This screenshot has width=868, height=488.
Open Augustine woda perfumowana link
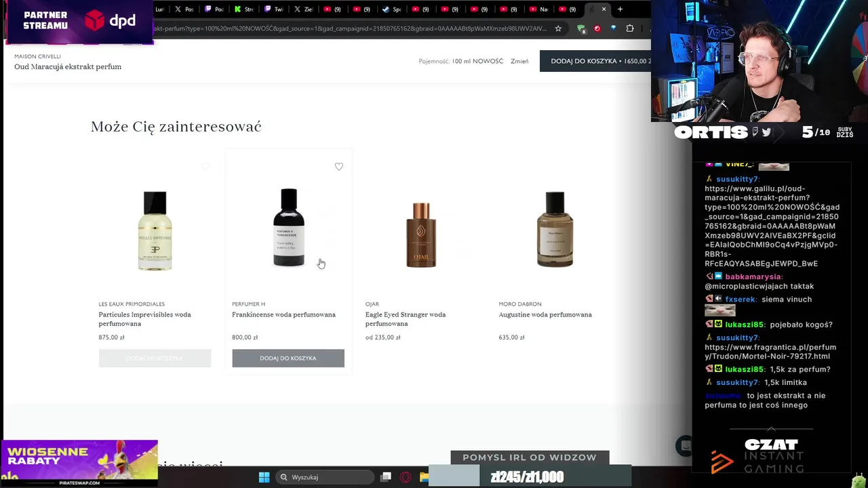pos(545,314)
